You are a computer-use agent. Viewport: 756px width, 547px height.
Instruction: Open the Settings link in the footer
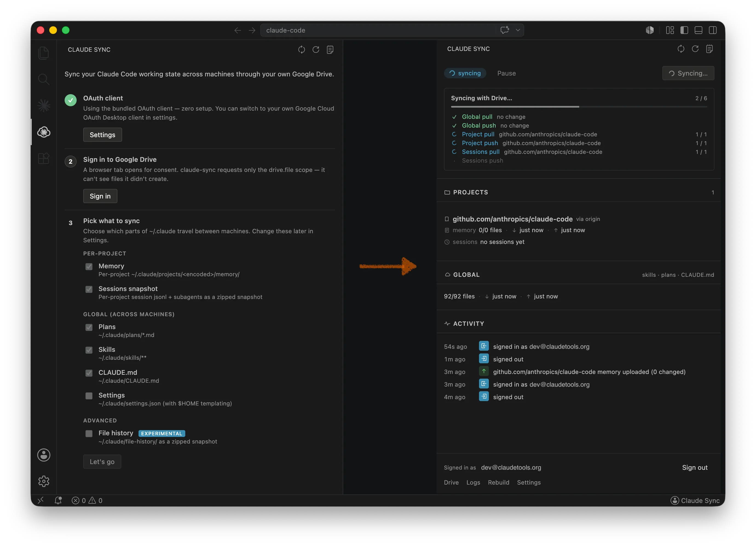click(529, 482)
